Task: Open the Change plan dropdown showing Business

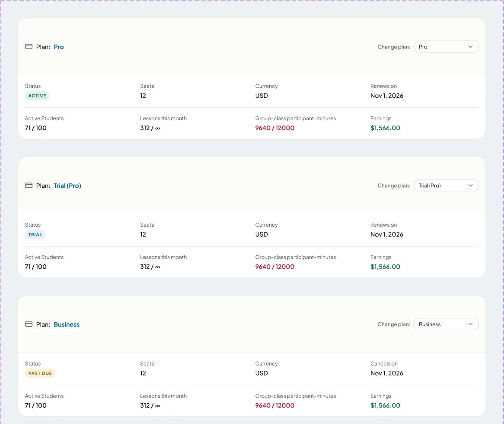Action: pos(446,324)
